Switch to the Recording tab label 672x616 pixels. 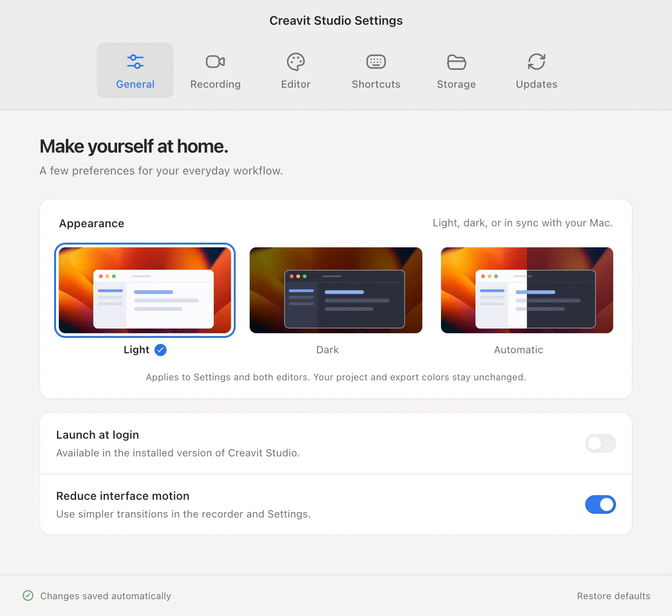tap(216, 84)
